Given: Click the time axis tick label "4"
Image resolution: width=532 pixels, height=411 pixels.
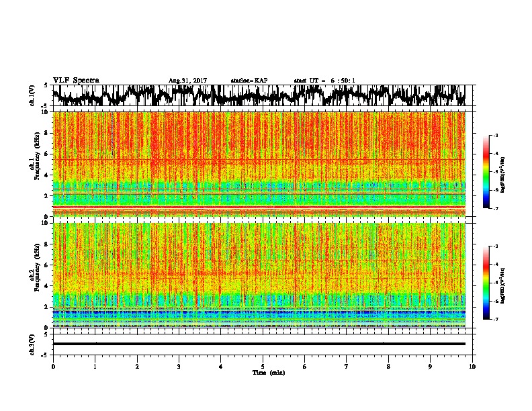Looking at the screenshot, I should (221, 367).
